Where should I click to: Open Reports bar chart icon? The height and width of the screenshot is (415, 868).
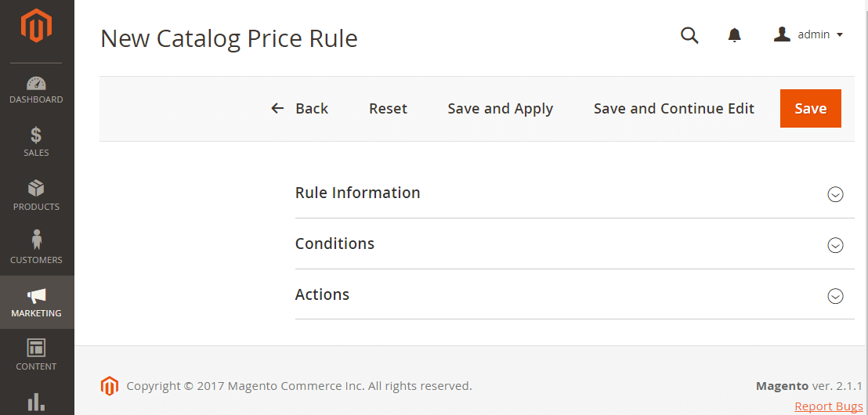point(36,402)
